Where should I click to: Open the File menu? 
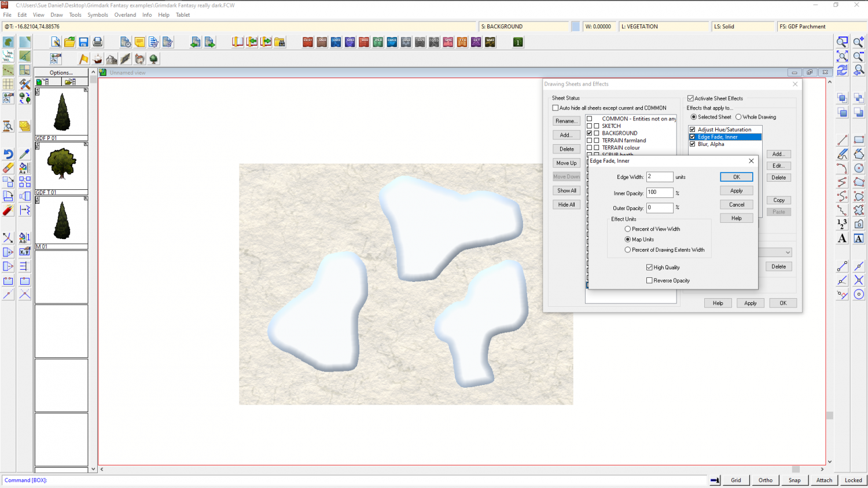tap(7, 15)
